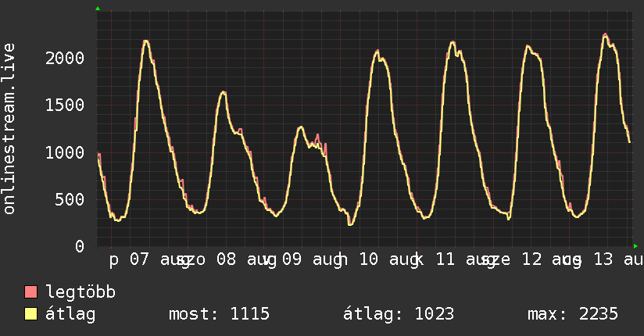Click the 0 y-axis label

pyautogui.click(x=80, y=247)
